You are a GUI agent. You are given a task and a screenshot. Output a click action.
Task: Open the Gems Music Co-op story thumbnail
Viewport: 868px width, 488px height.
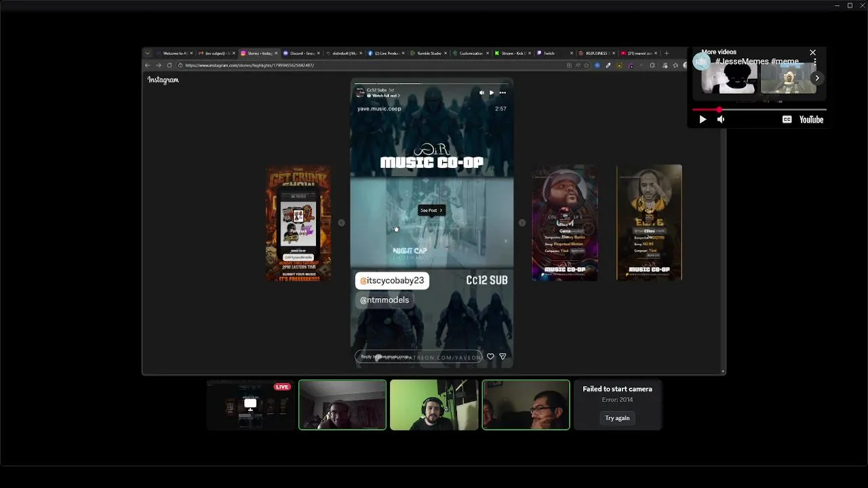point(565,222)
